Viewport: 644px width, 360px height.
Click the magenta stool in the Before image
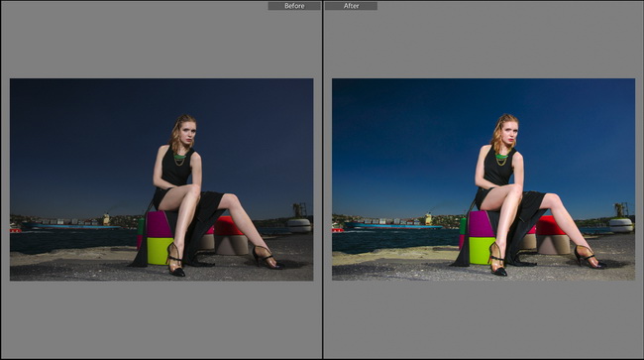coord(159,225)
